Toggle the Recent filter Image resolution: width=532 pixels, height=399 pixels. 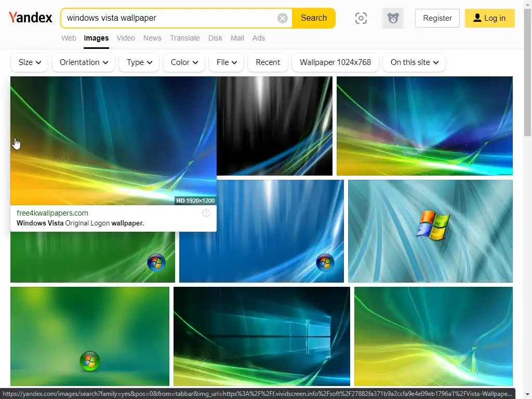(268, 62)
